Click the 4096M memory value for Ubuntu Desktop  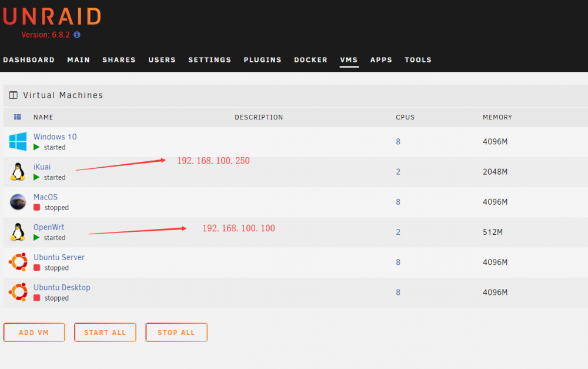(495, 292)
